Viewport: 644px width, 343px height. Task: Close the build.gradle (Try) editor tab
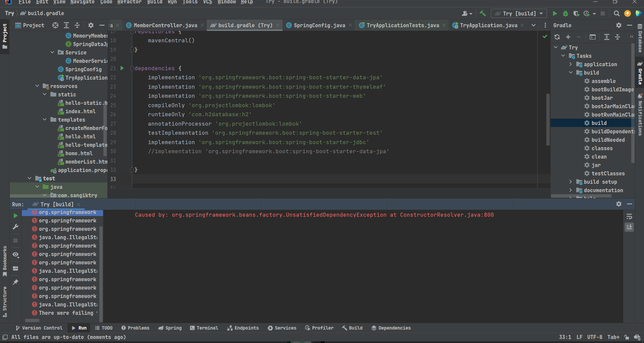[x=278, y=25]
